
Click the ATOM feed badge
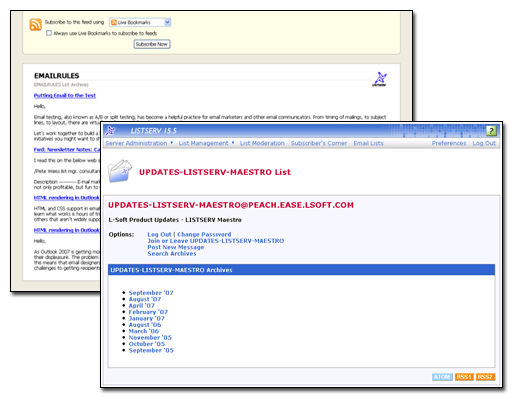[x=442, y=377]
